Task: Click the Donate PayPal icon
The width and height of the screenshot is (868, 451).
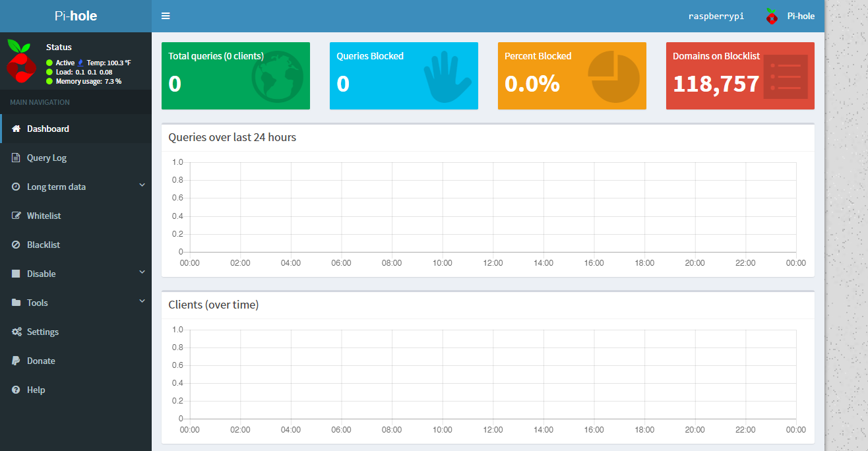Action: pos(16,361)
